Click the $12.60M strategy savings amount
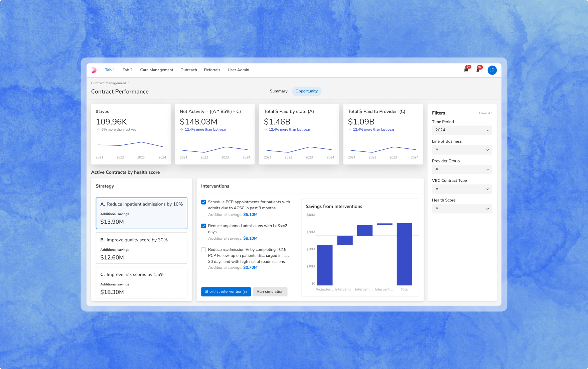This screenshot has width=588, height=369. pyautogui.click(x=112, y=258)
